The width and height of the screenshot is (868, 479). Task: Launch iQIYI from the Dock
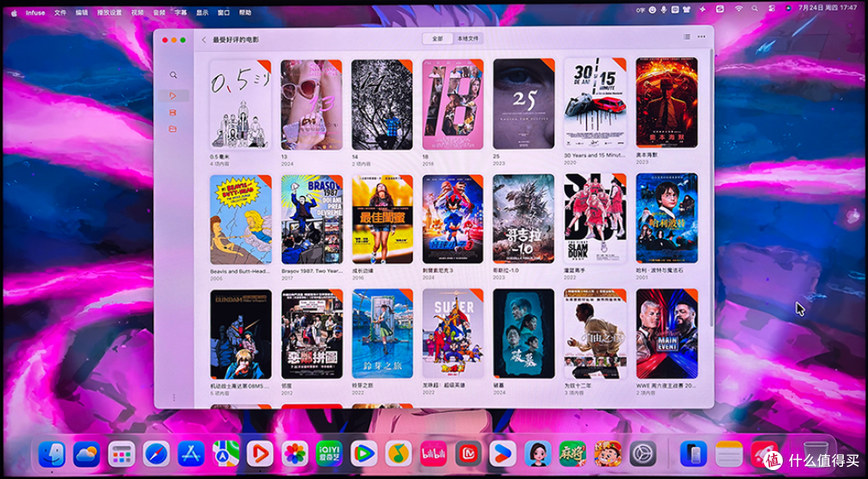click(330, 455)
